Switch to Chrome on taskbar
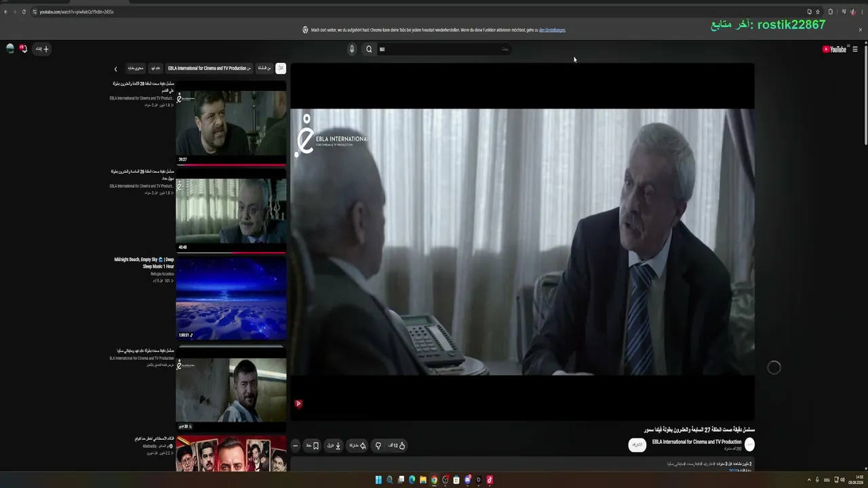Viewport: 868px width, 488px height. click(x=434, y=480)
